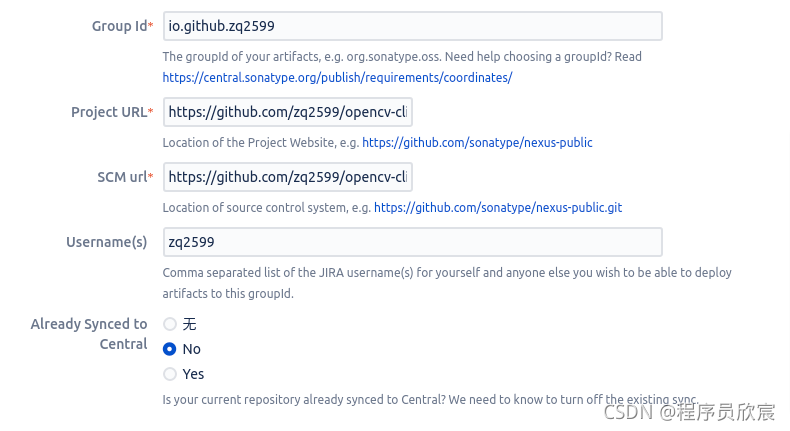Click the 'Project URL' field label
Viewport: 790px width, 431px height.
pyautogui.click(x=108, y=112)
